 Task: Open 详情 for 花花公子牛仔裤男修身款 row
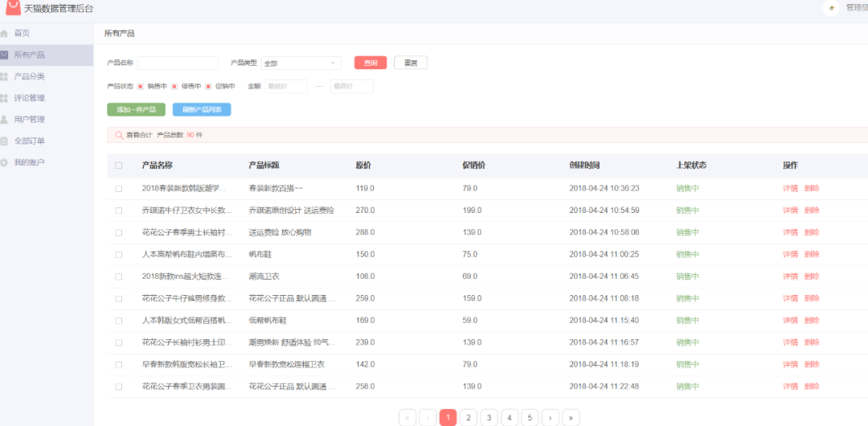(790, 298)
